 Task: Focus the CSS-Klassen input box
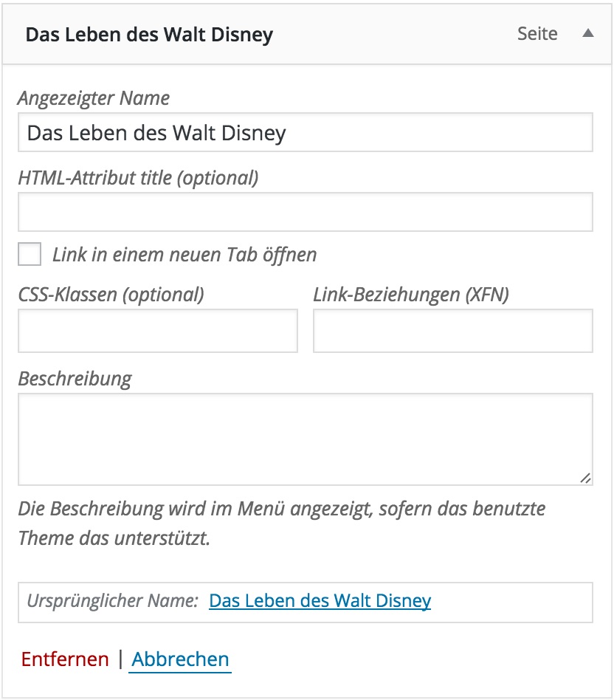click(x=157, y=331)
